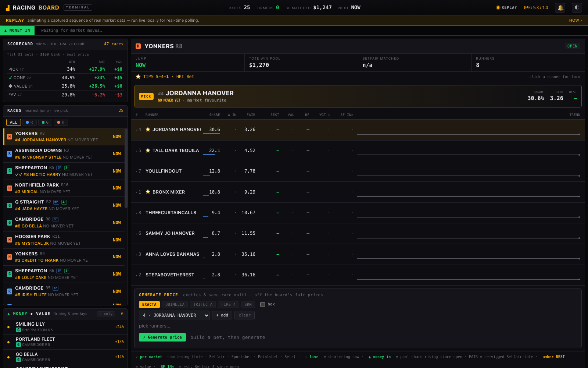Click the star beside Tall Dark Tequila

pos(148,151)
